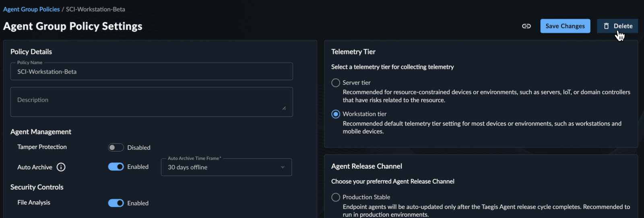Click the description field resize handle
644x218 pixels.
(x=284, y=108)
